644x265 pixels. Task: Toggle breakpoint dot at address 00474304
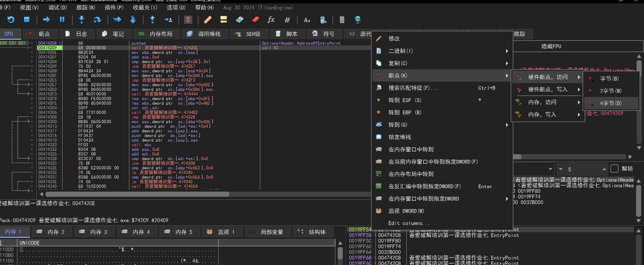pyautogui.click(x=32, y=108)
